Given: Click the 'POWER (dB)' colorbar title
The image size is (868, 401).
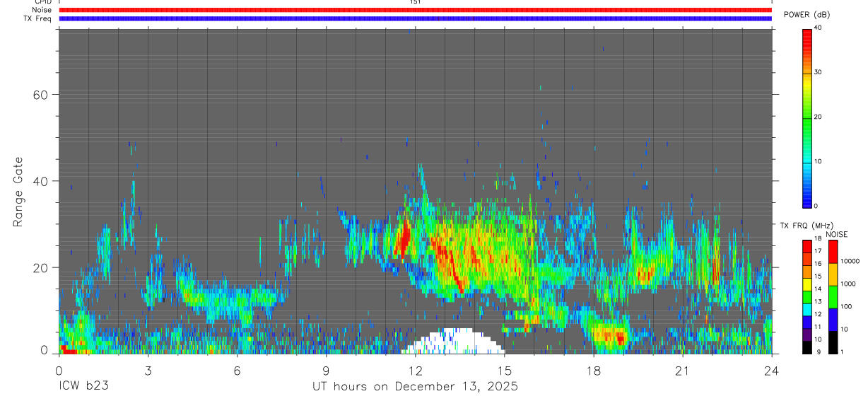Looking at the screenshot, I should (807, 15).
